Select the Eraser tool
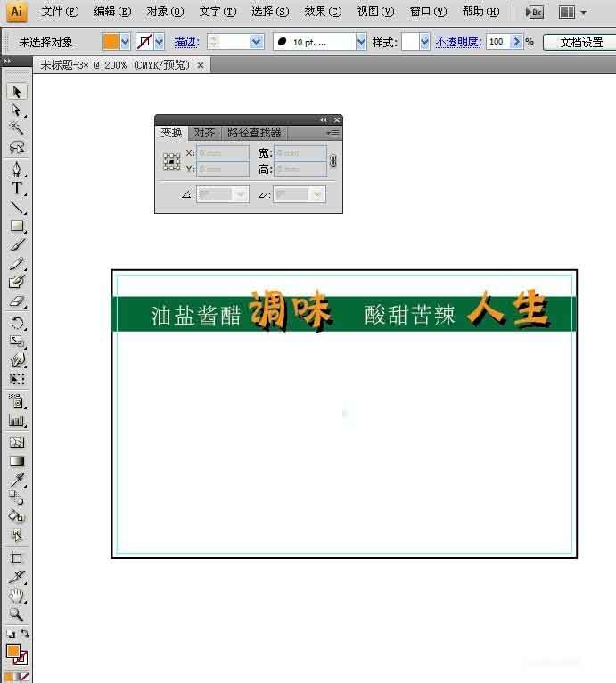 click(x=17, y=301)
